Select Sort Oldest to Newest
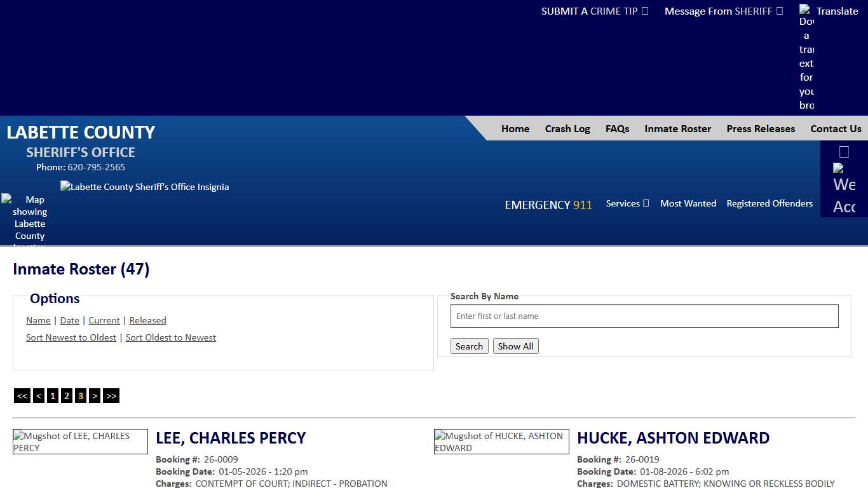This screenshot has height=488, width=868. pyautogui.click(x=170, y=337)
